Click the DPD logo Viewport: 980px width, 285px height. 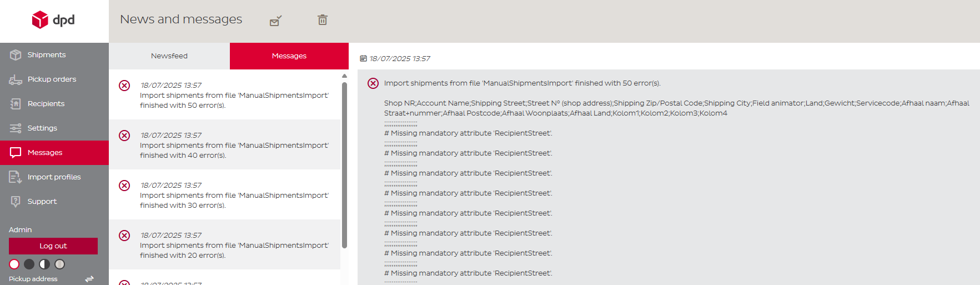(53, 20)
